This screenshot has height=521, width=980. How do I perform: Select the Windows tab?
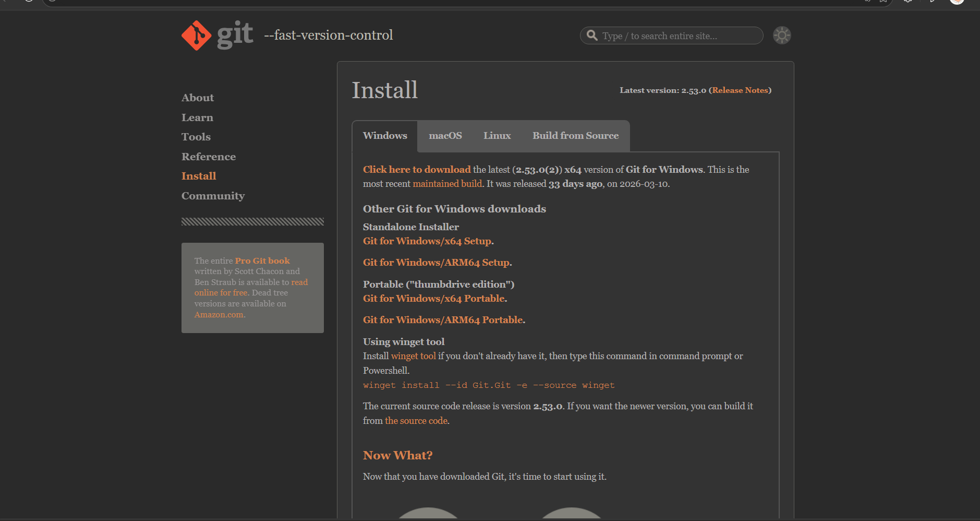tap(385, 136)
